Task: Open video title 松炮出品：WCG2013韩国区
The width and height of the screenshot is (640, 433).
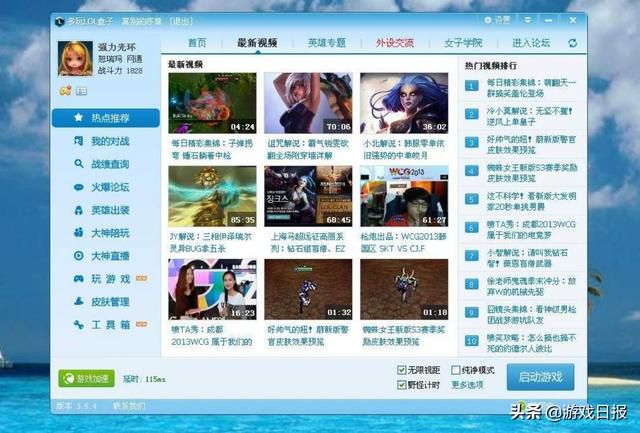Action: pyautogui.click(x=404, y=242)
